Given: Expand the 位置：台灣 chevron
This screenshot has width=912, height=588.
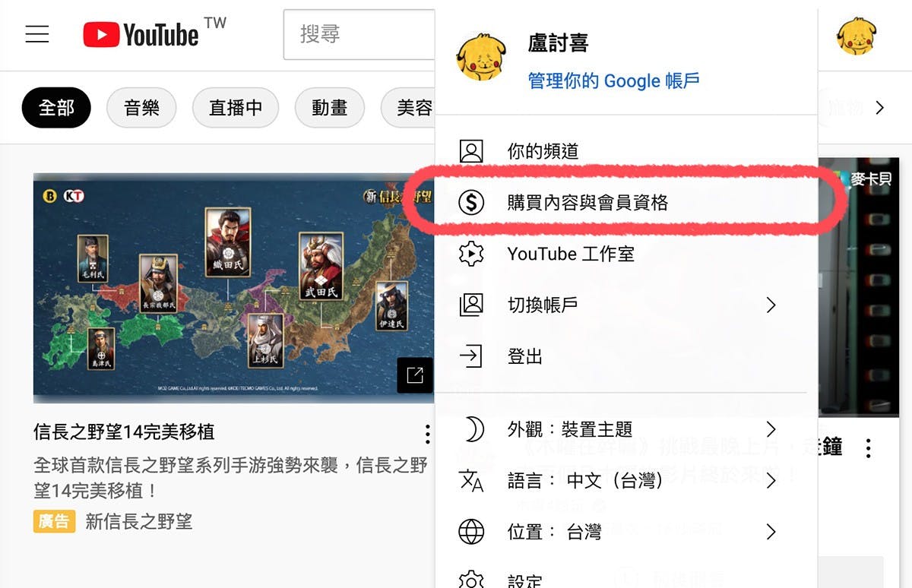Looking at the screenshot, I should pos(771,531).
